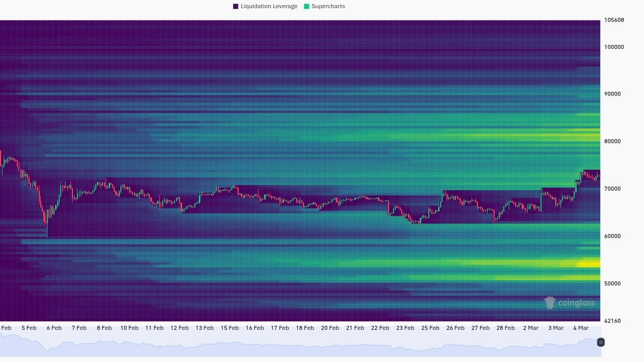Click the 21 Feb date label
Image resolution: width=644 pixels, height=362 pixels.
[355, 328]
